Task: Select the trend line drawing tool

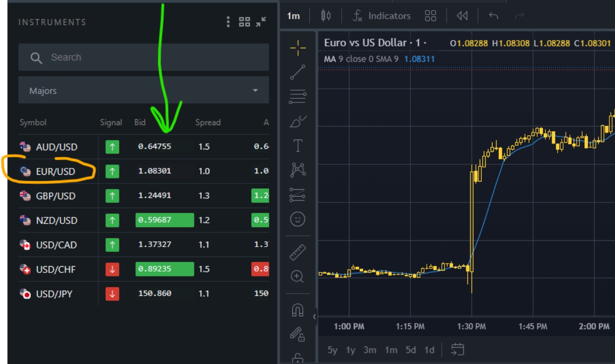Action: tap(298, 72)
